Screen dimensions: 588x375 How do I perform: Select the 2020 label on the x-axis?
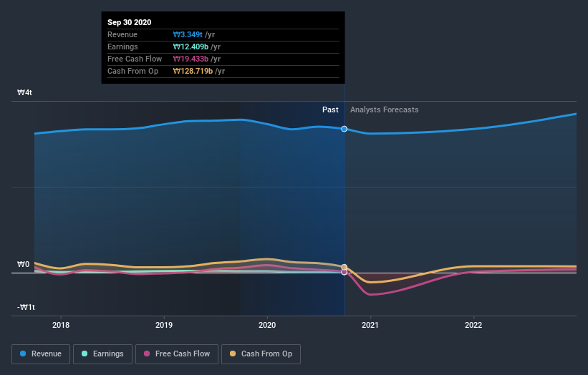[267, 325]
